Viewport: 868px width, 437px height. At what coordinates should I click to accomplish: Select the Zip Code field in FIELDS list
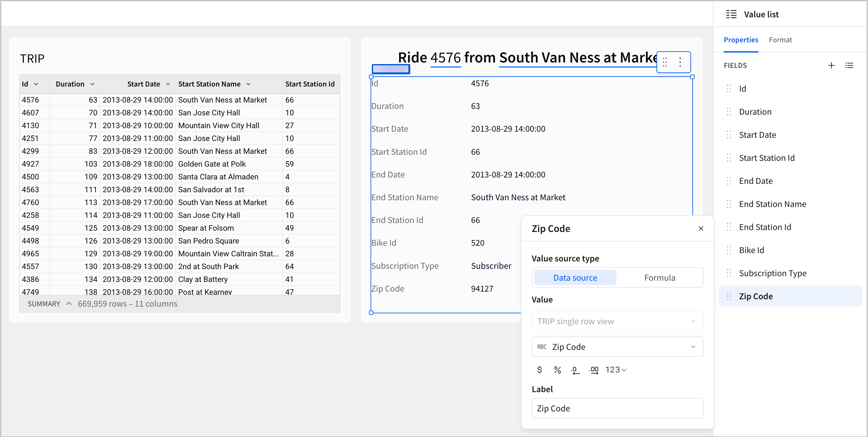(x=756, y=296)
